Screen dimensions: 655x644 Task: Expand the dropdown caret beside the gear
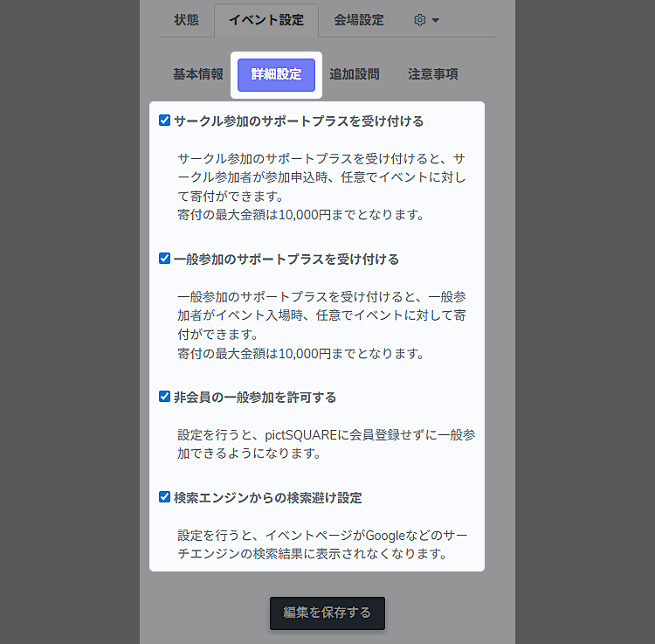(x=436, y=20)
